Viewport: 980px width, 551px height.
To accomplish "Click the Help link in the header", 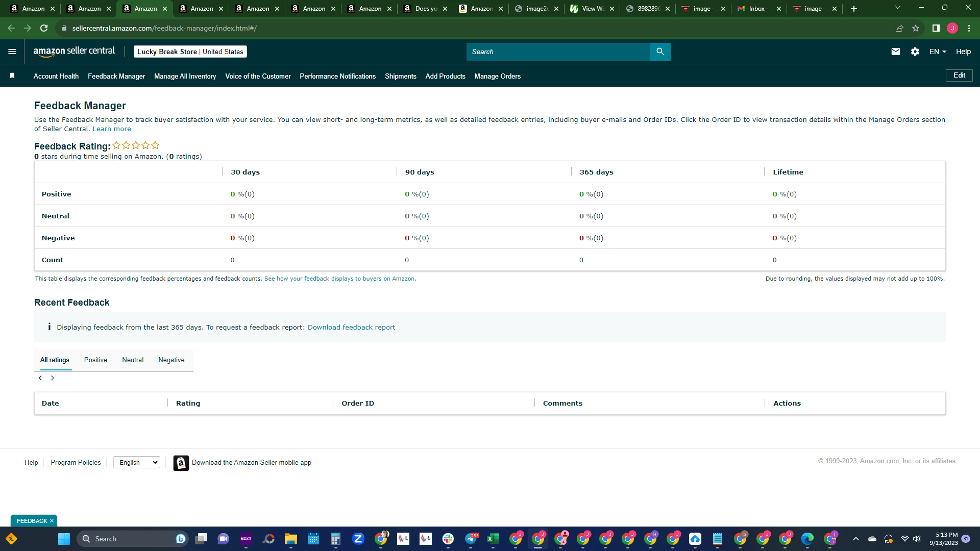I will (963, 52).
